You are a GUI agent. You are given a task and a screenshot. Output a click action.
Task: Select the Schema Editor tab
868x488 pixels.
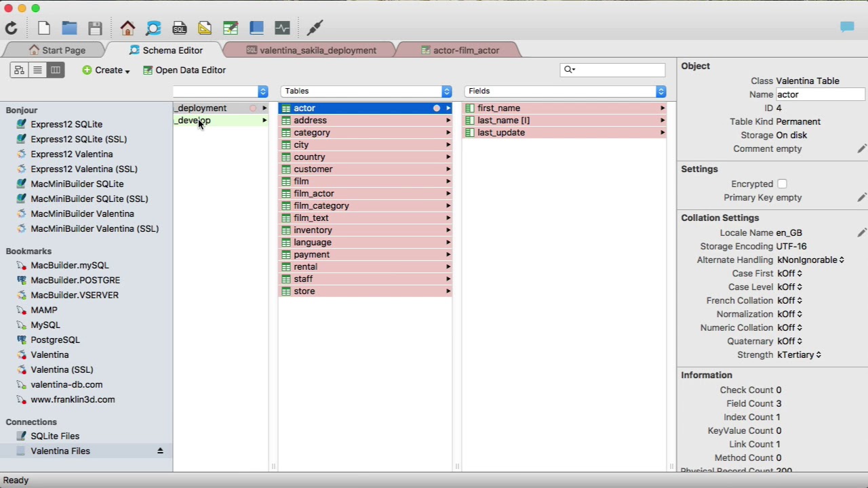pos(165,50)
